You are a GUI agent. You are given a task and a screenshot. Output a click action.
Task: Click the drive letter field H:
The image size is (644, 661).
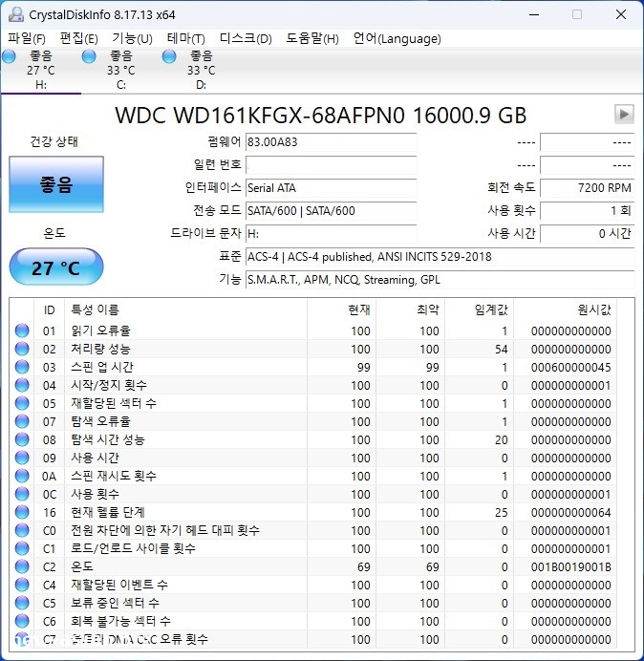pos(331,233)
